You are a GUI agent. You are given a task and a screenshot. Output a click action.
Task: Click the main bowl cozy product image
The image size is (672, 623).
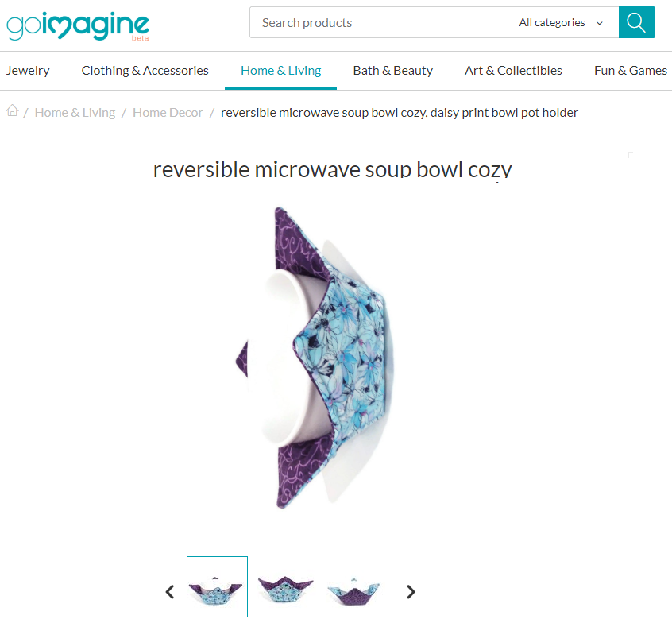pos(315,358)
